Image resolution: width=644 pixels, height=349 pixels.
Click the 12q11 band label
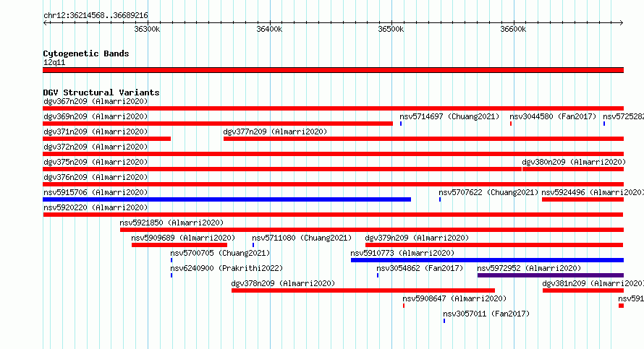pos(54,62)
